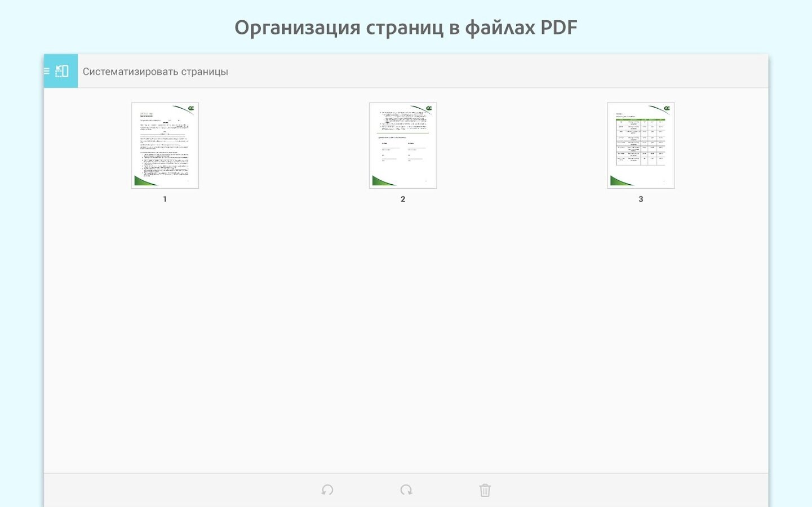
Task: Click the number label under page 3
Action: pos(641,199)
